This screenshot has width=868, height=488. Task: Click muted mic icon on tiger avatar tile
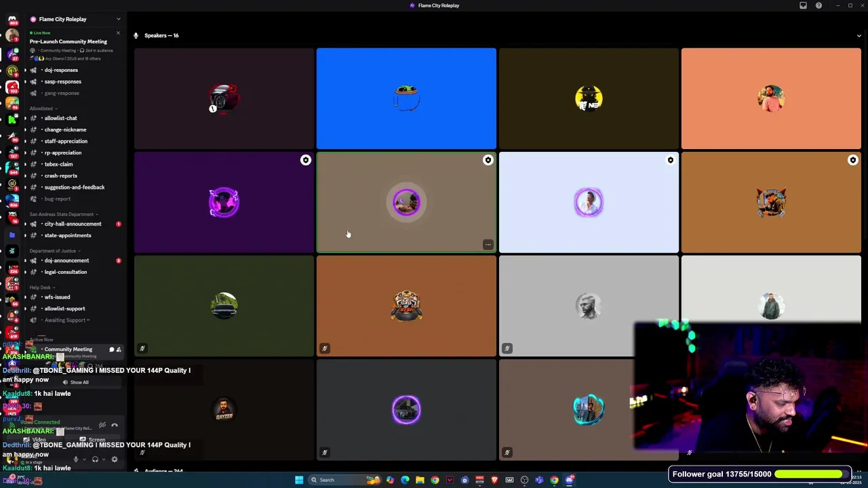(325, 348)
